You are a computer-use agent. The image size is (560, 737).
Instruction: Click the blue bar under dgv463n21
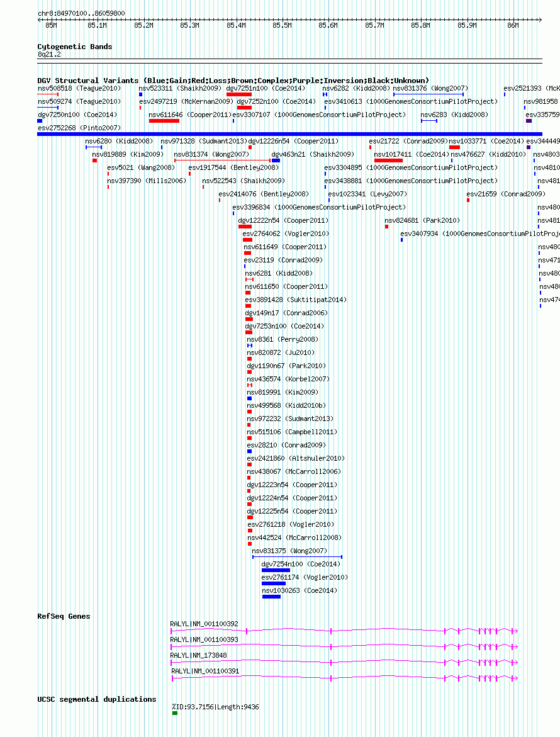276,160
